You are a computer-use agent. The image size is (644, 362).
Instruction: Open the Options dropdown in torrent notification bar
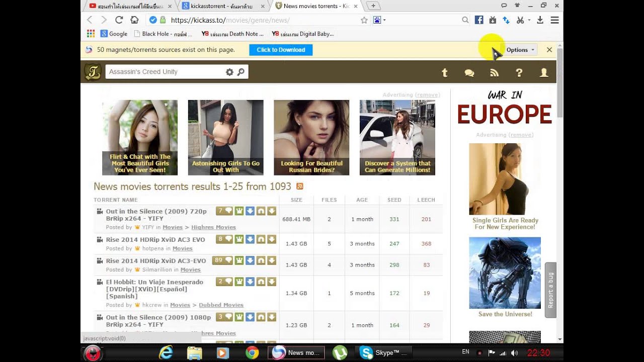521,50
